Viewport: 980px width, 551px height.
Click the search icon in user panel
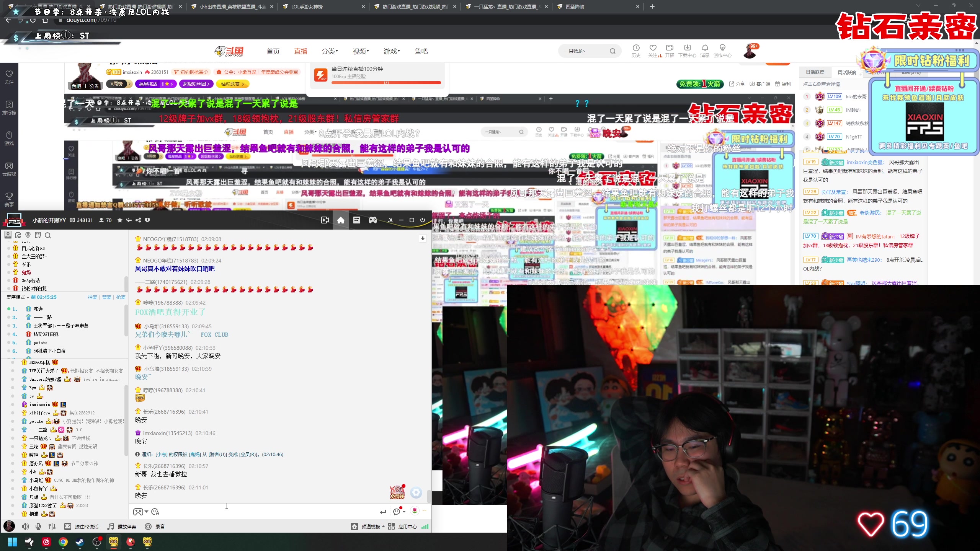pos(48,235)
